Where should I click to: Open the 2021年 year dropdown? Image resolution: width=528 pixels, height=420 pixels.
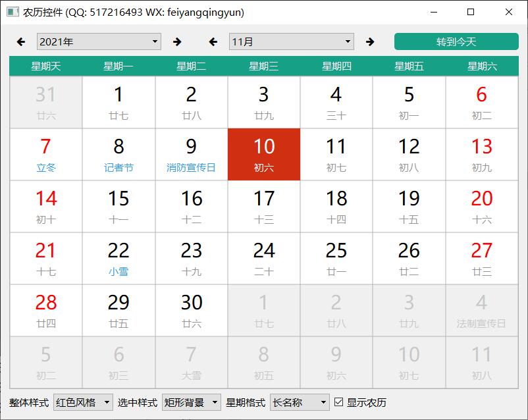[x=99, y=42]
